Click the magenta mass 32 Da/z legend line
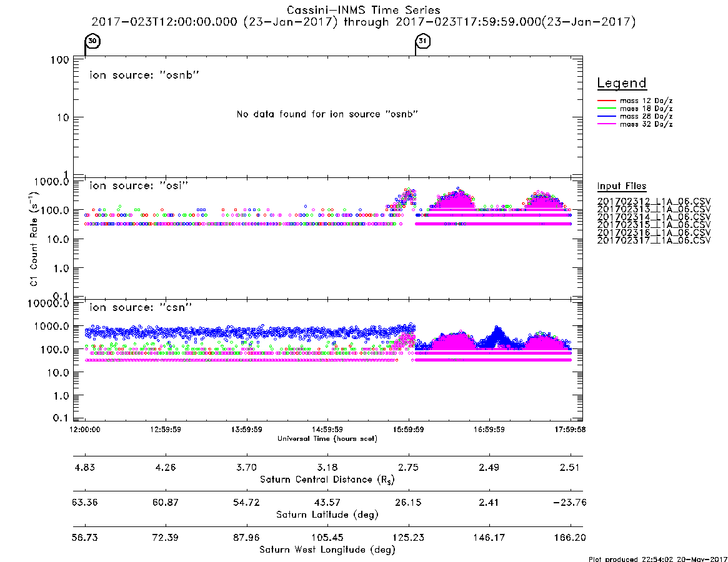The height and width of the screenshot is (562, 728). 606,124
